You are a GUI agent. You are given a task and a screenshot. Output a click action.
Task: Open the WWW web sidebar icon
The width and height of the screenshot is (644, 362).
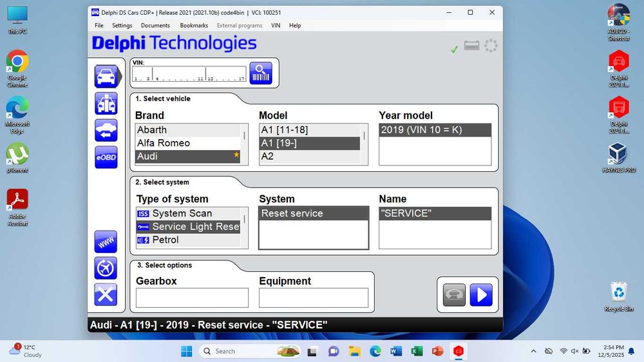coord(106,242)
